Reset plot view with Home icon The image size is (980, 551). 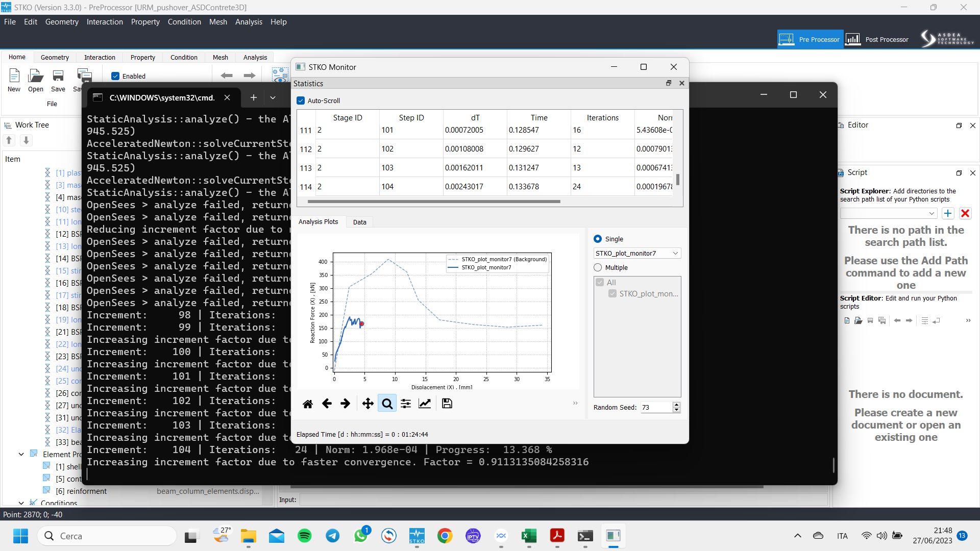[308, 404]
